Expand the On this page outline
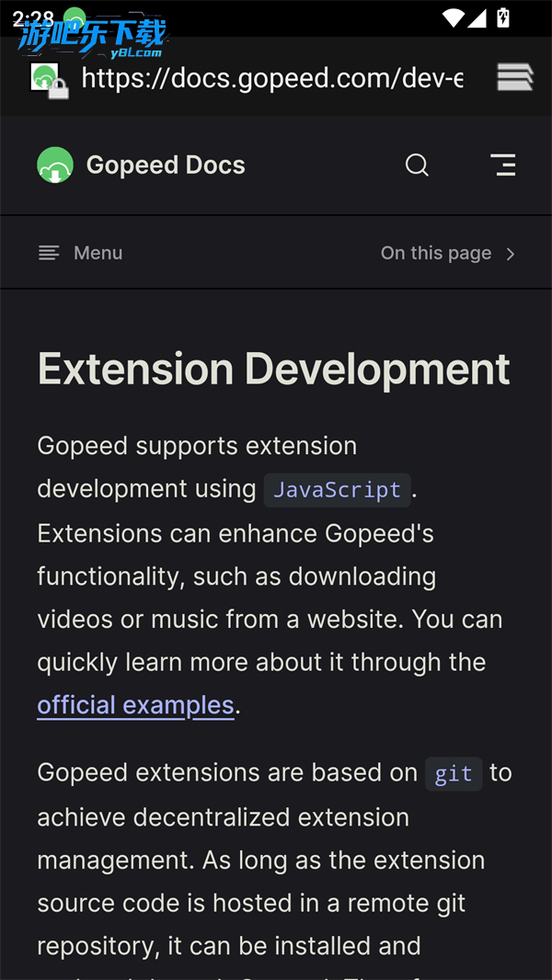Viewport: 552px width, 980px height. 448,253
